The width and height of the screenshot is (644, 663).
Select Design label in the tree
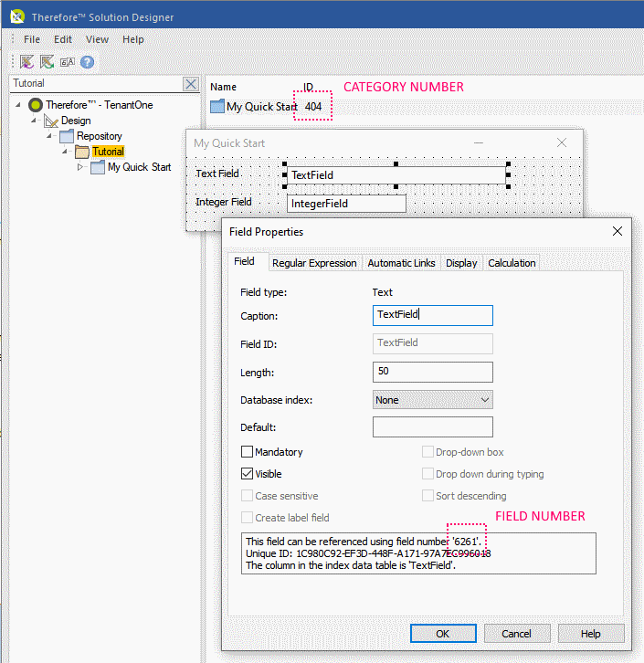pyautogui.click(x=76, y=121)
